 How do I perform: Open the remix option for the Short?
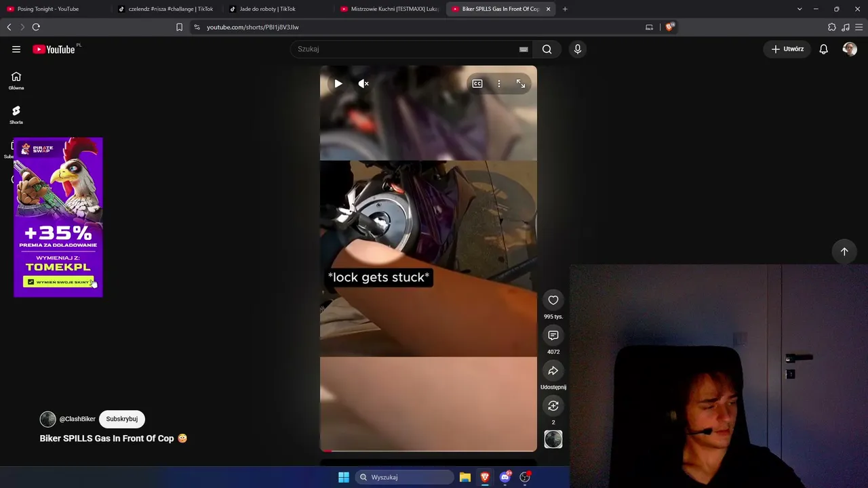[553, 406]
